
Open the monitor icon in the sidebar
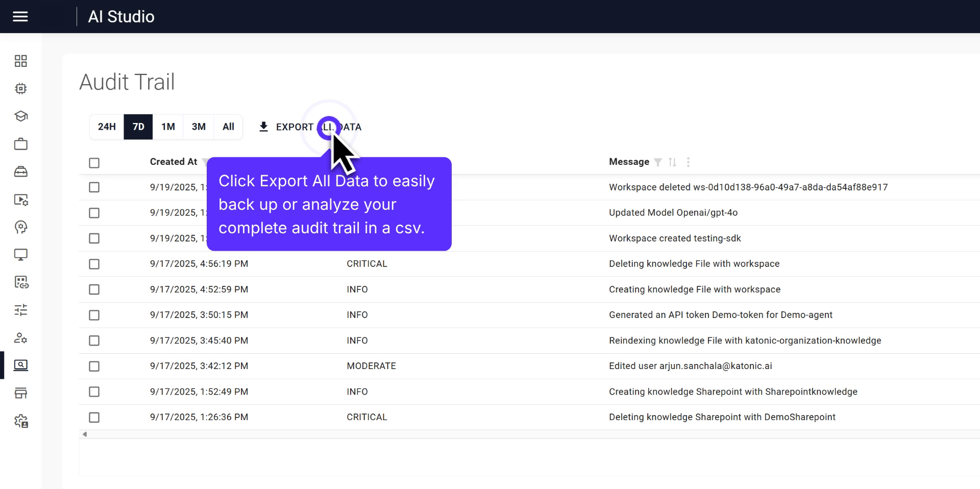point(21,255)
